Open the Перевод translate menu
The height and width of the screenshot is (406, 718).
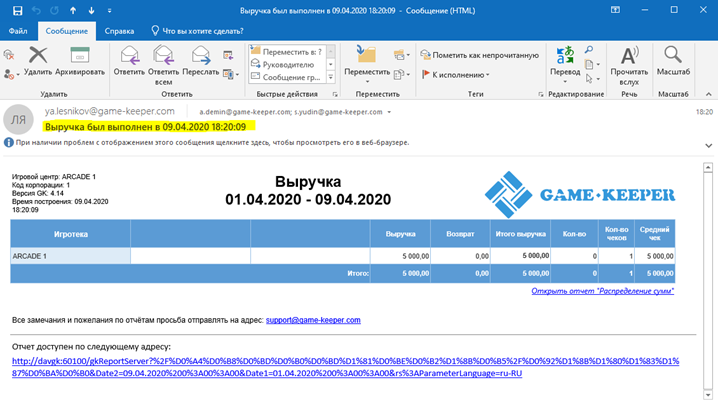click(565, 65)
